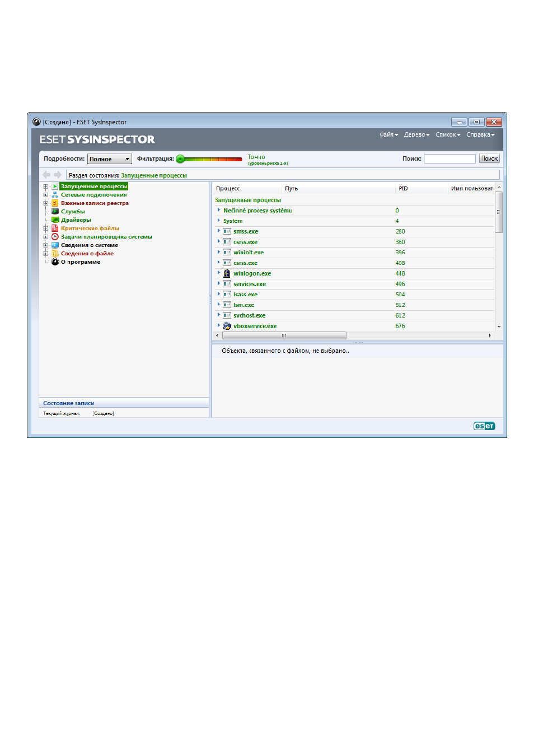Click the winlogon.exe process icon
The width and height of the screenshot is (534, 756).
(x=227, y=273)
